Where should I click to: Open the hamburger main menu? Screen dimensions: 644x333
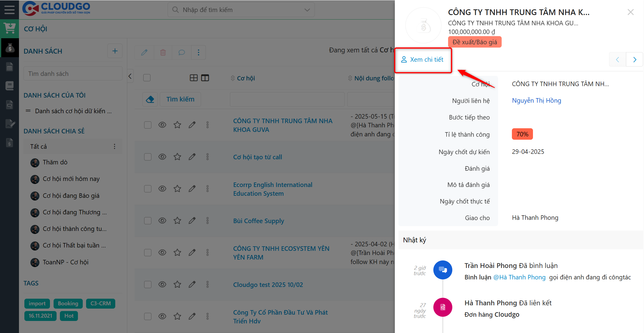pos(9,10)
